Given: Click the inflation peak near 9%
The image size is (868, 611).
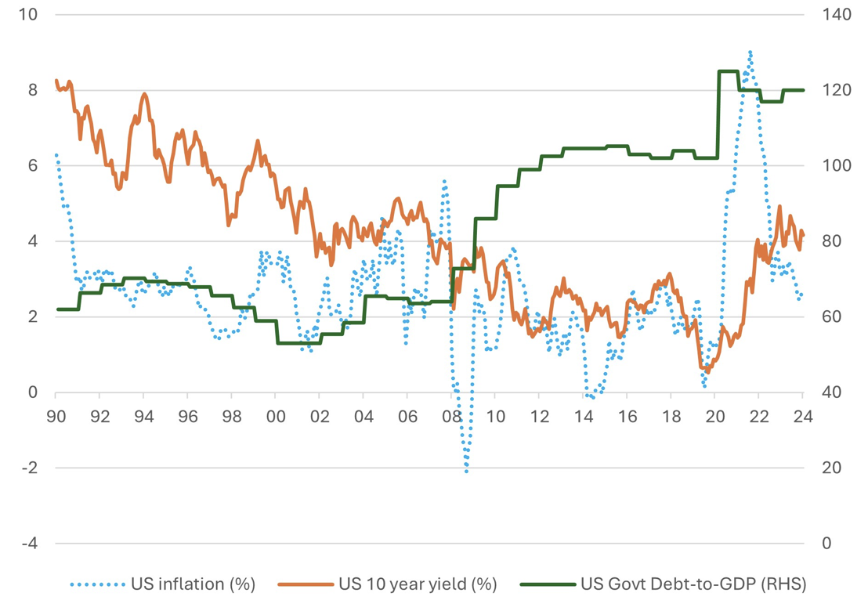Looking at the screenshot, I should [x=750, y=53].
